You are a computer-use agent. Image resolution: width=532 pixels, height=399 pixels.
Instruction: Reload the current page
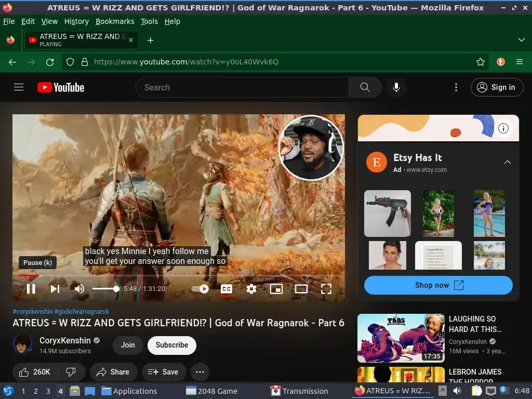click(x=50, y=62)
